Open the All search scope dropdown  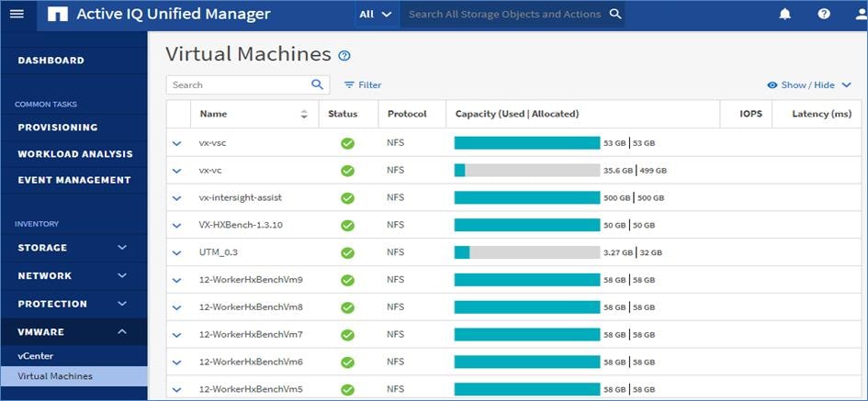(376, 15)
